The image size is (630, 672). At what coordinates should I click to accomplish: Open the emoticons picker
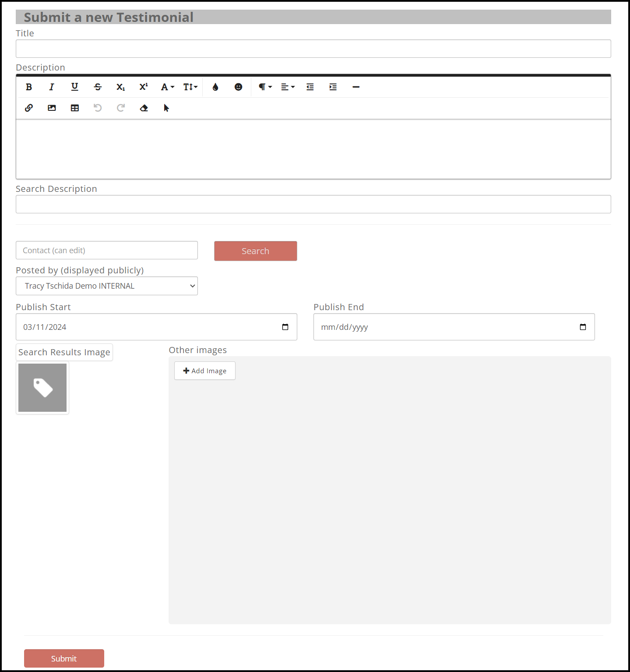click(238, 87)
